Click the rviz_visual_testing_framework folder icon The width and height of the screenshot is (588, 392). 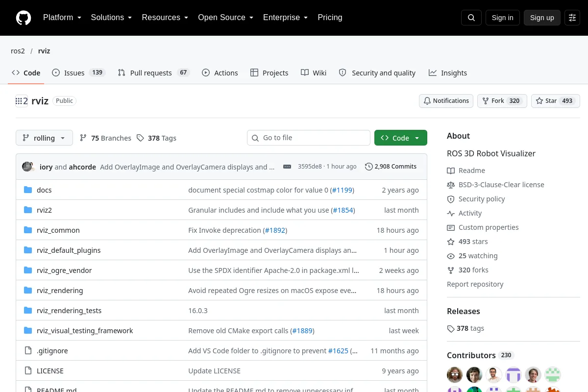[28, 331]
